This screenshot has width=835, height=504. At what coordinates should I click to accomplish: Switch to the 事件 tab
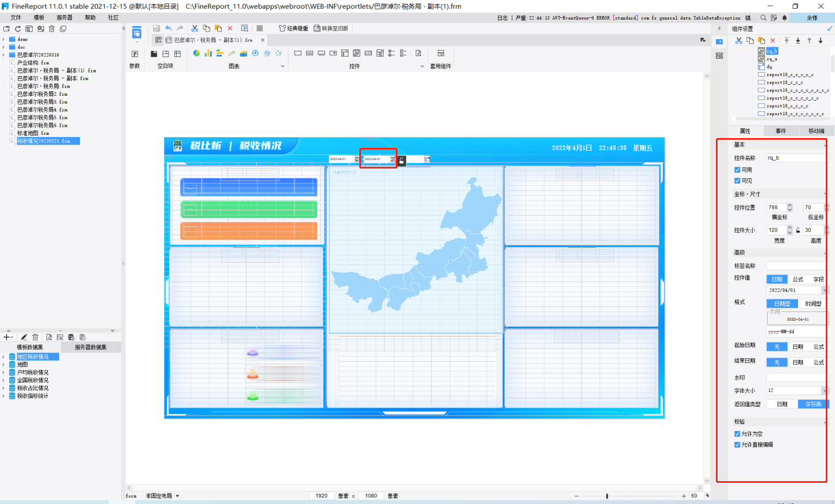tap(781, 131)
